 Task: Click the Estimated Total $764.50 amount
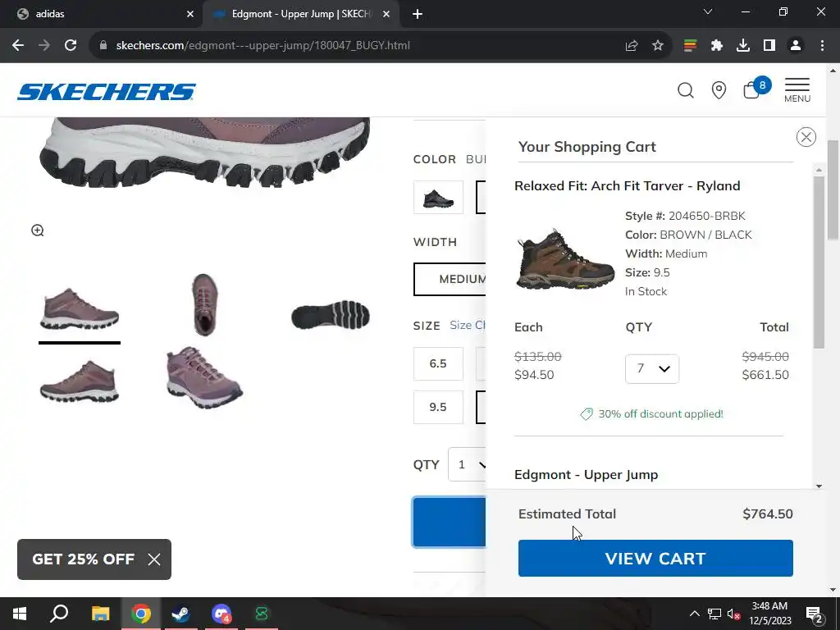point(767,514)
